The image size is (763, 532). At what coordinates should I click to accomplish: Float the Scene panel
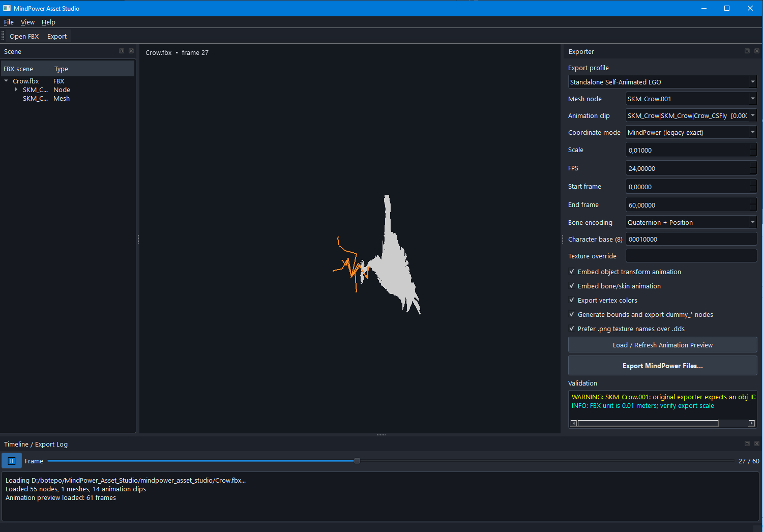(x=122, y=51)
